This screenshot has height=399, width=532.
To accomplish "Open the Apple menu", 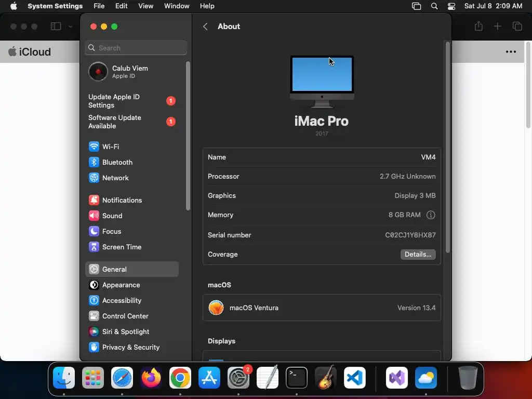I will pyautogui.click(x=14, y=6).
